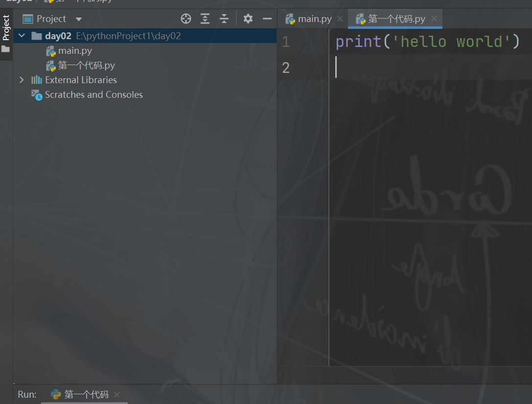Close the 第一个代码 Run tab
This screenshot has height=404, width=532.
click(117, 395)
